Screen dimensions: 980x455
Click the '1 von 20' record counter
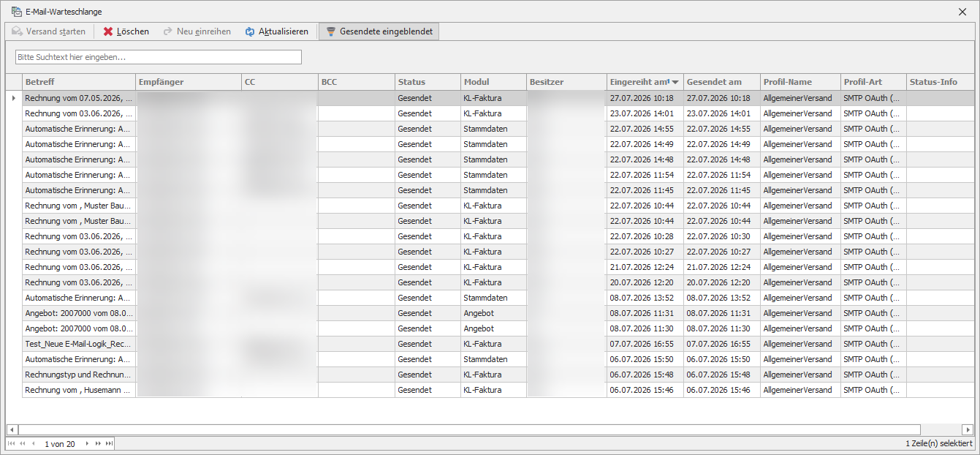click(60, 444)
